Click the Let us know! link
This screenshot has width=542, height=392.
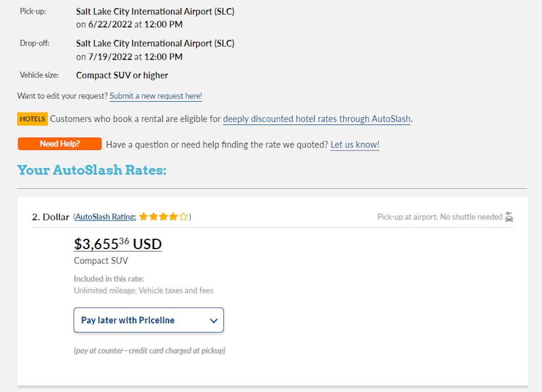pyautogui.click(x=354, y=145)
